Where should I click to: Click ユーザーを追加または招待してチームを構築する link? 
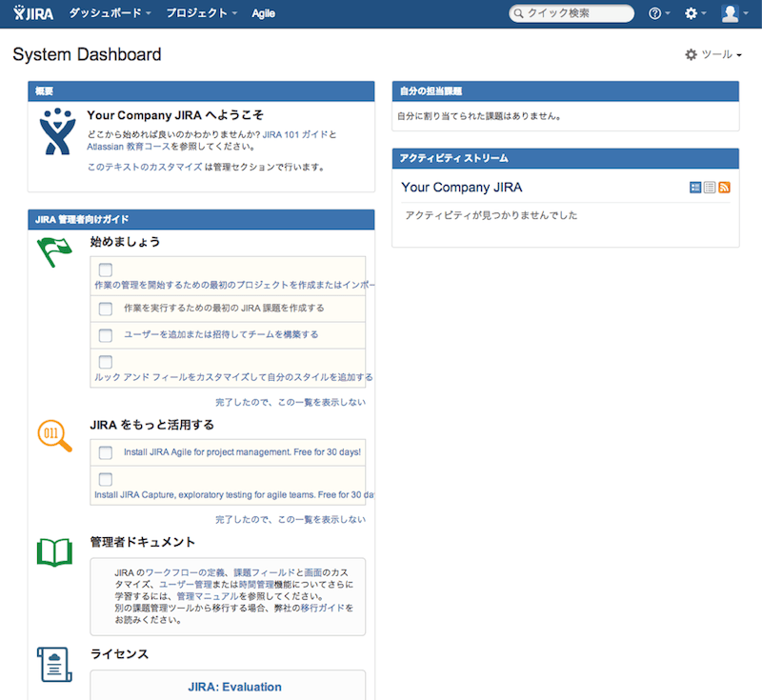click(x=221, y=334)
